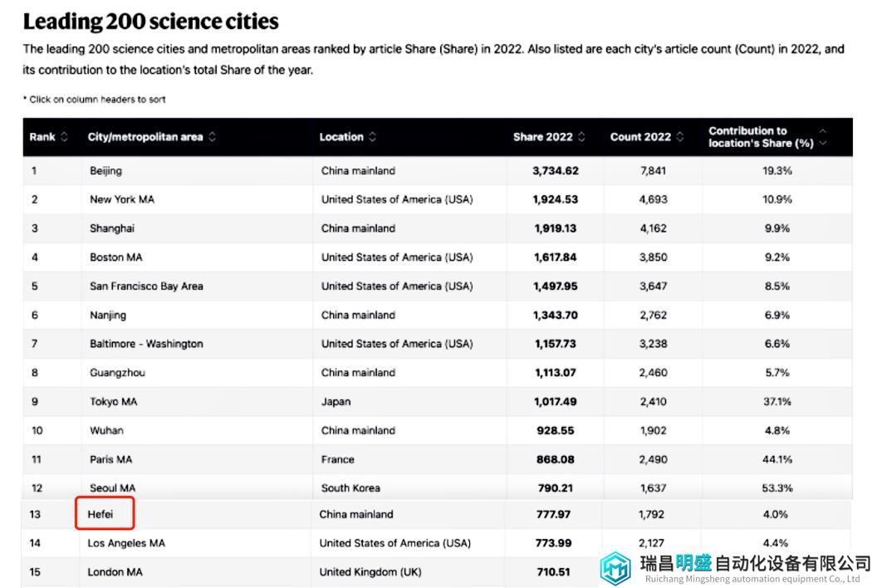The width and height of the screenshot is (872, 588).
Task: Select Seoul's Share value 790.21
Action: [x=555, y=488]
